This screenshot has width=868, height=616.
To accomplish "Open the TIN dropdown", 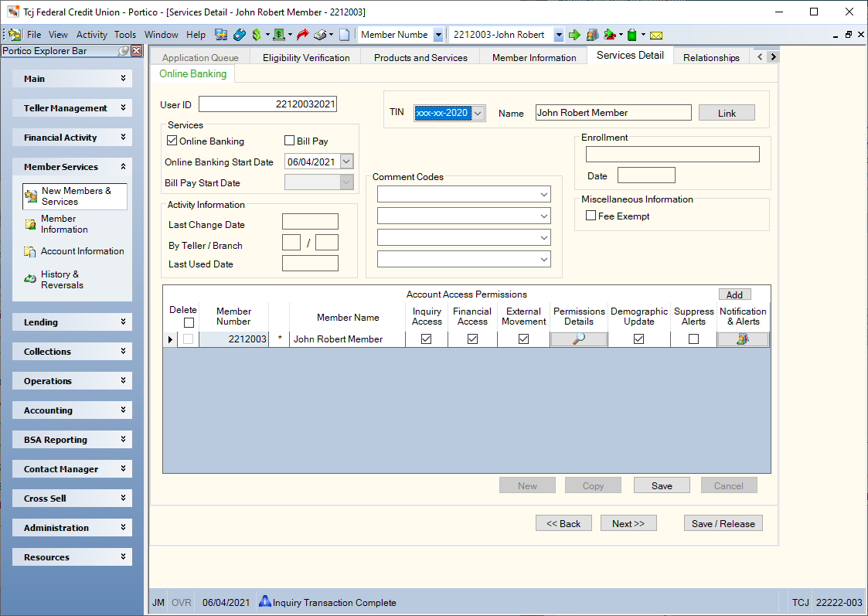I will [x=478, y=113].
